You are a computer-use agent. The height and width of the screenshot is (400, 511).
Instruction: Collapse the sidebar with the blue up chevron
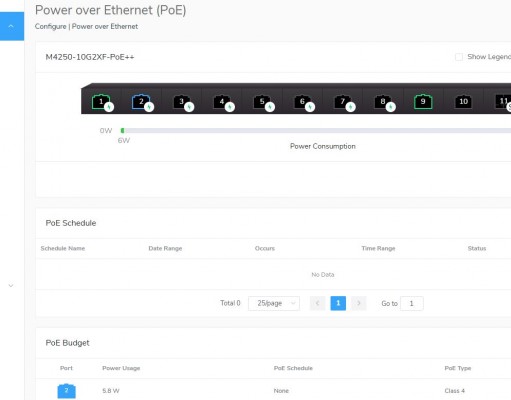click(x=12, y=26)
